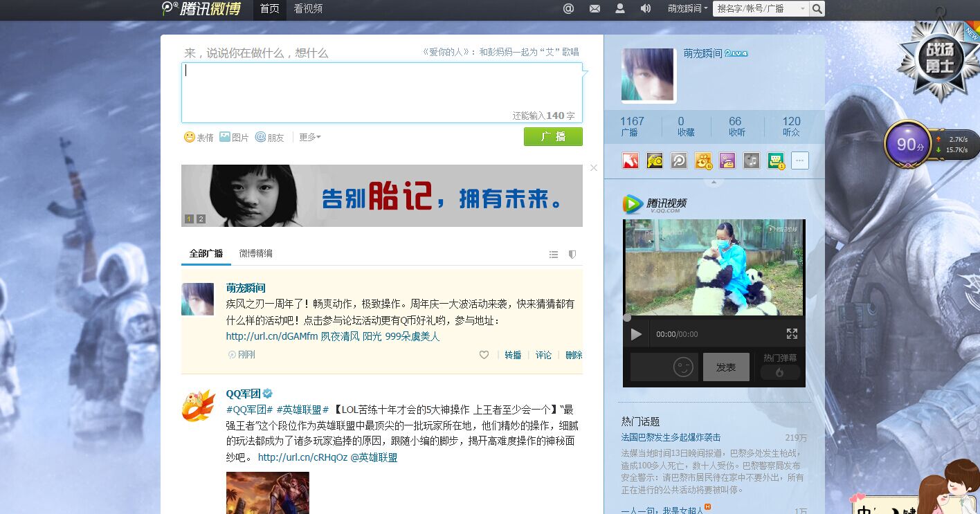
Task: Like the 萌宠瞬间 post with heart icon
Action: [484, 355]
